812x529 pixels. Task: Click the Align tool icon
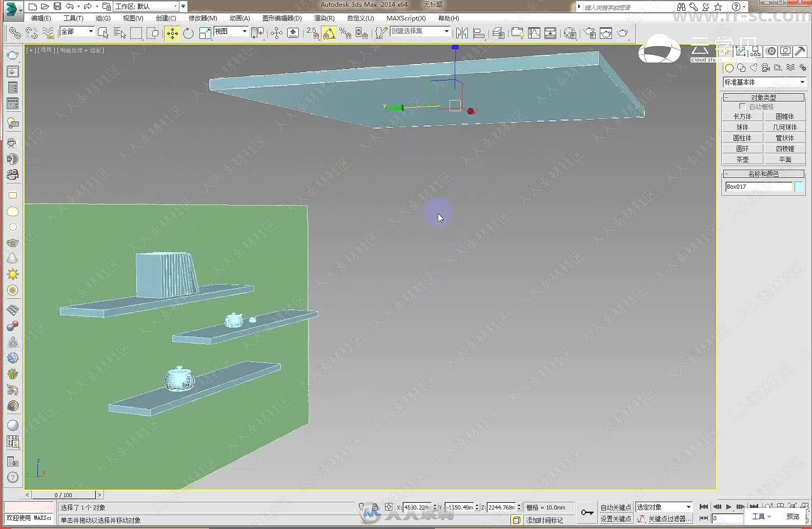tap(479, 33)
